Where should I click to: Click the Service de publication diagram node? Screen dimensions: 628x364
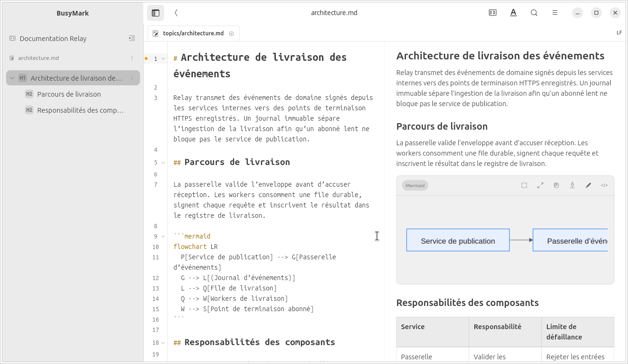point(458,240)
